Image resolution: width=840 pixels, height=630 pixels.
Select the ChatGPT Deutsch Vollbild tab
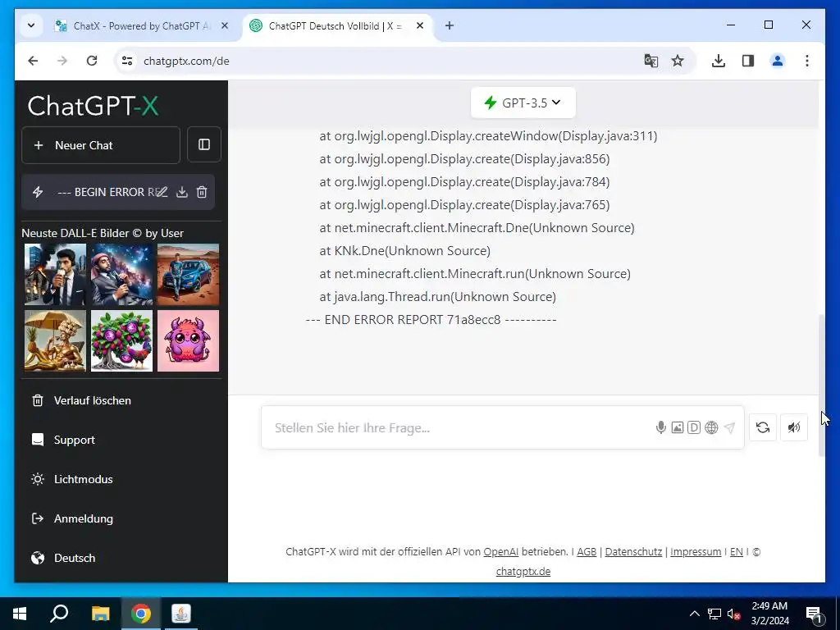(x=335, y=25)
